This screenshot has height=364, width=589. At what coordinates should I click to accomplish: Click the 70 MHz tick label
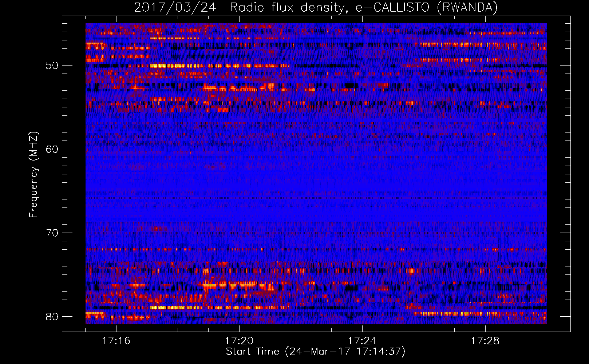(52, 233)
